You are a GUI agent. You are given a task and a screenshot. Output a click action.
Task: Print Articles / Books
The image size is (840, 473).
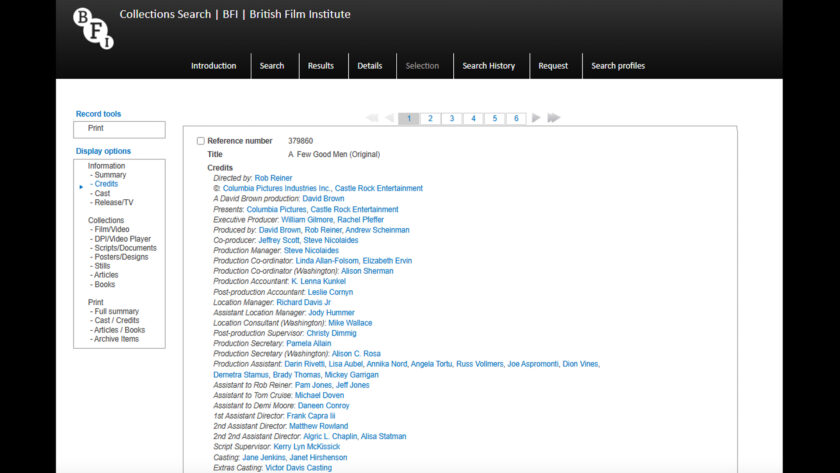(x=119, y=330)
